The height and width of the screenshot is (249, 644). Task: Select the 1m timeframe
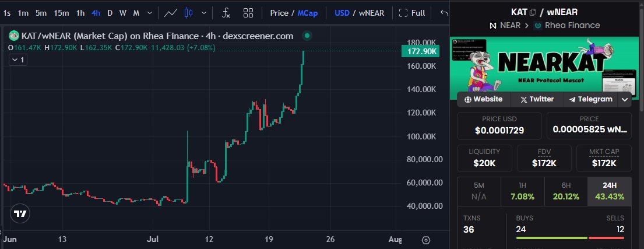click(23, 13)
